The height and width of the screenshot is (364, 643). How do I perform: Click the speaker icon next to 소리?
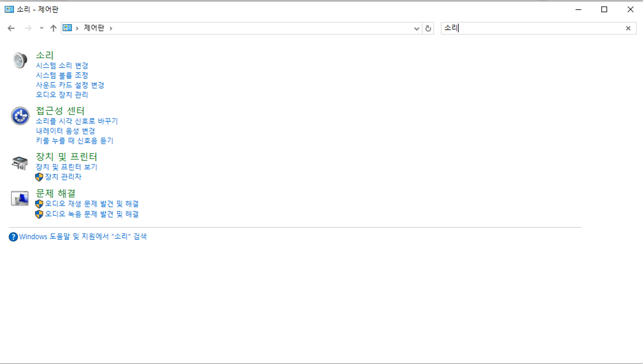pos(20,60)
